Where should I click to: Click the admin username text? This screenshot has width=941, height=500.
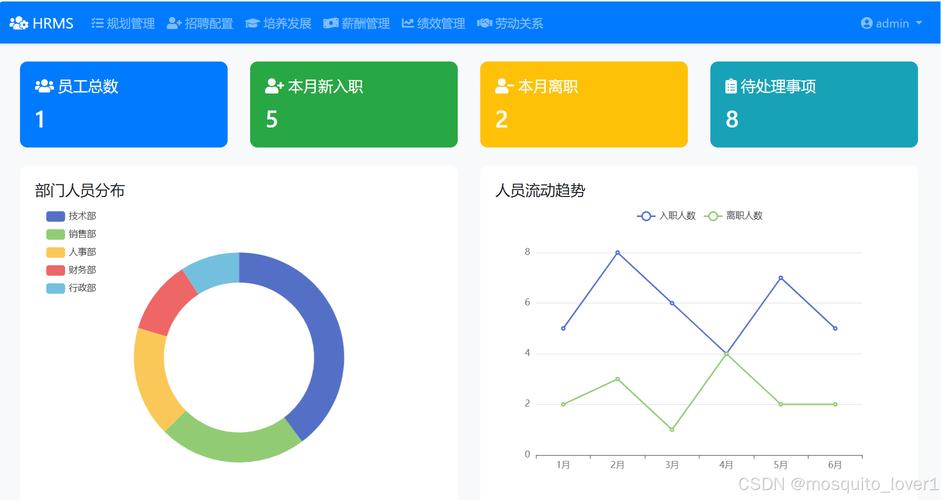click(x=892, y=23)
